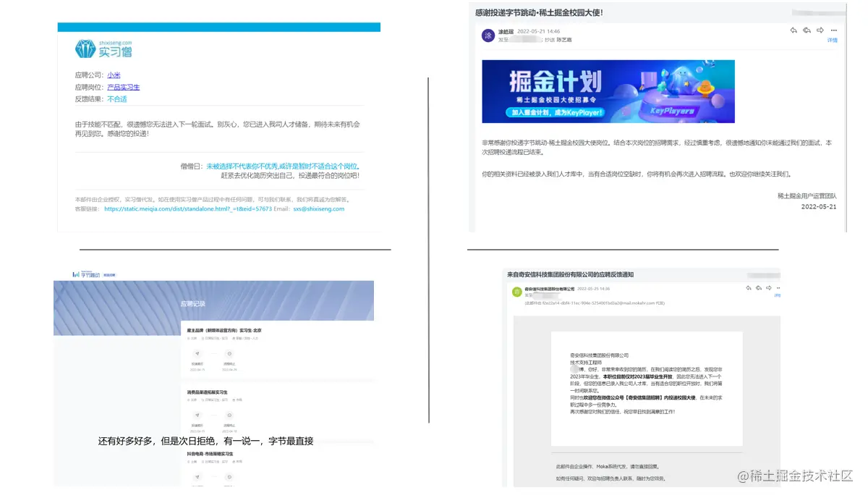
Task: Click the paper plane icon under 雇主品牌 record
Action: tap(197, 353)
